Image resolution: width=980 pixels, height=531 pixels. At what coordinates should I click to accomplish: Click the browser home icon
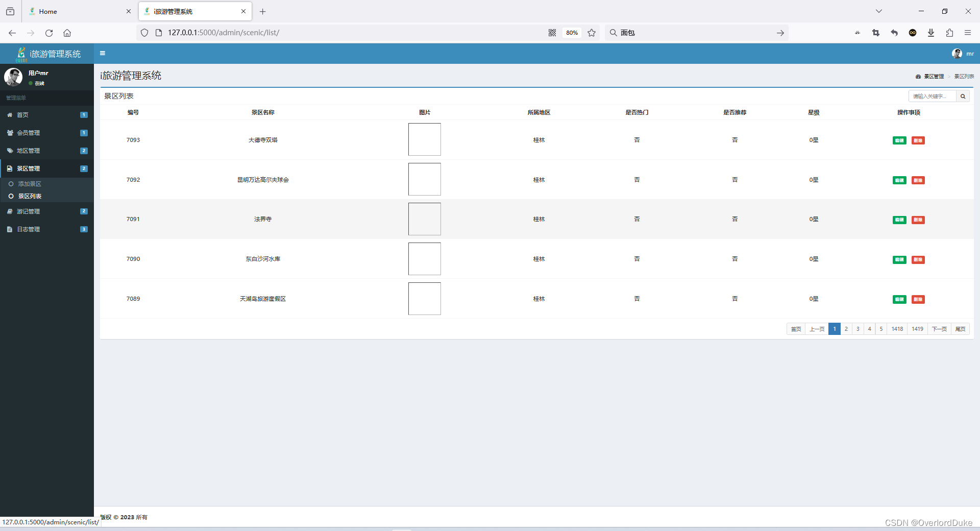[67, 33]
